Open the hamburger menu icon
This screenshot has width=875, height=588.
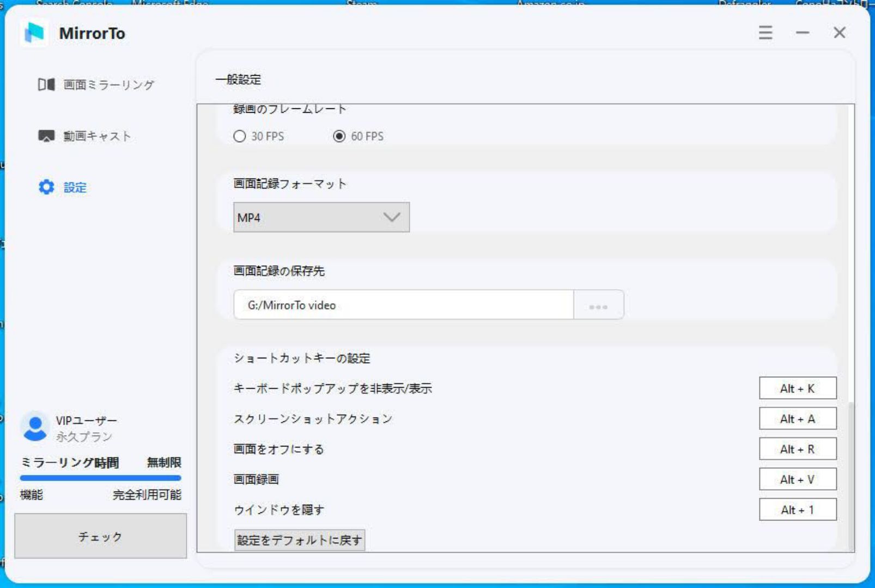click(765, 33)
